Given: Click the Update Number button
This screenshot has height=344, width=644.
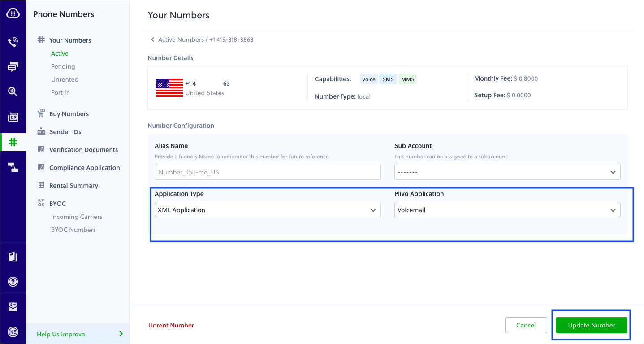Looking at the screenshot, I should pyautogui.click(x=591, y=325).
